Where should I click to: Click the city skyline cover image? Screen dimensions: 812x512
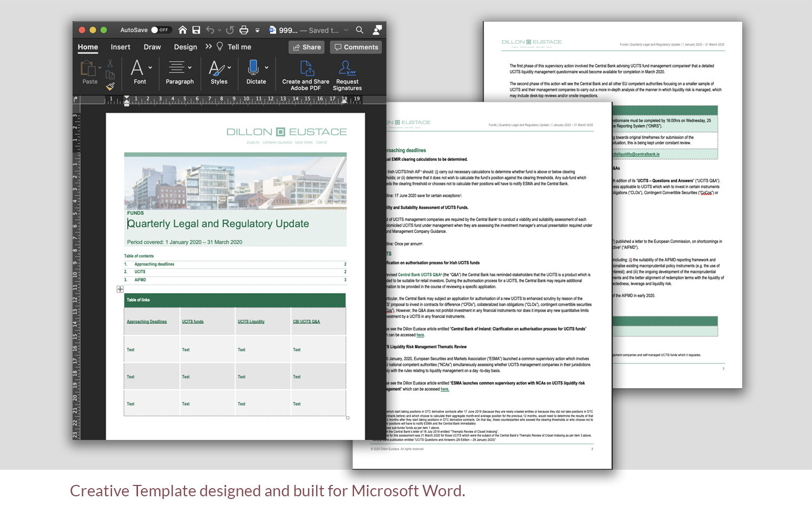pos(235,183)
